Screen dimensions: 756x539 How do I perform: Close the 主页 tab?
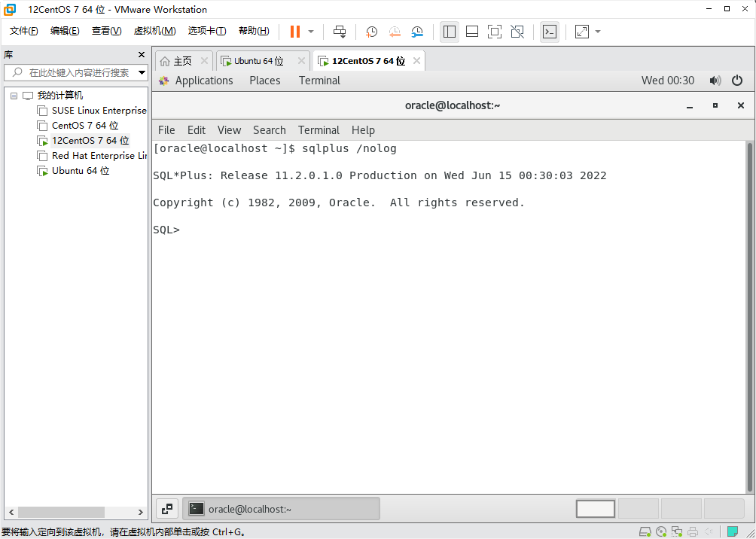(x=204, y=61)
